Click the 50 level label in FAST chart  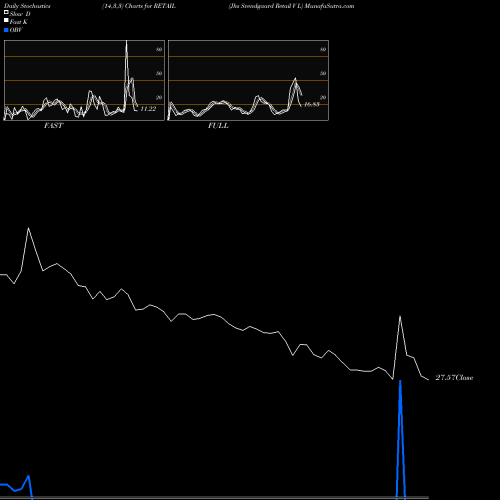pyautogui.click(x=159, y=73)
